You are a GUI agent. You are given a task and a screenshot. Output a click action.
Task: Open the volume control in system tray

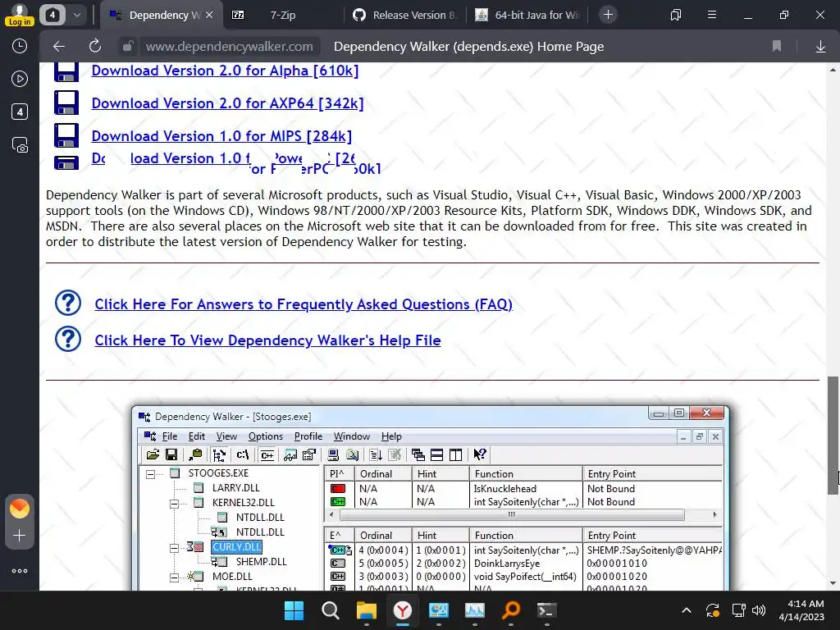pos(759,610)
